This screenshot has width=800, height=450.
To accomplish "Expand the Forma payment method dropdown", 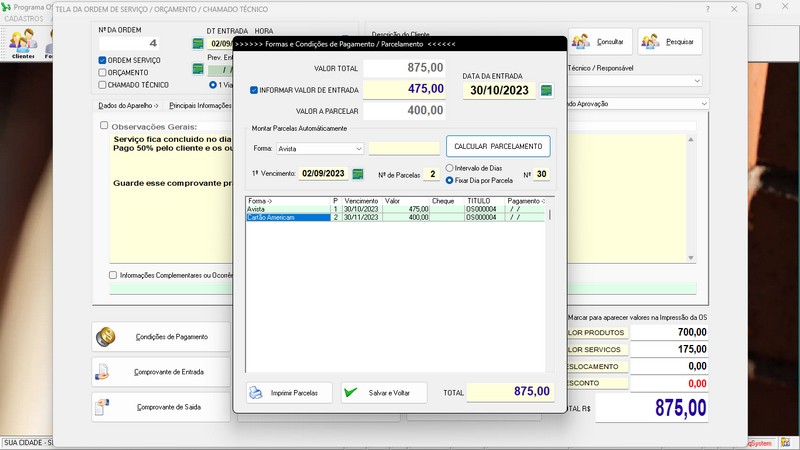I will pos(359,149).
